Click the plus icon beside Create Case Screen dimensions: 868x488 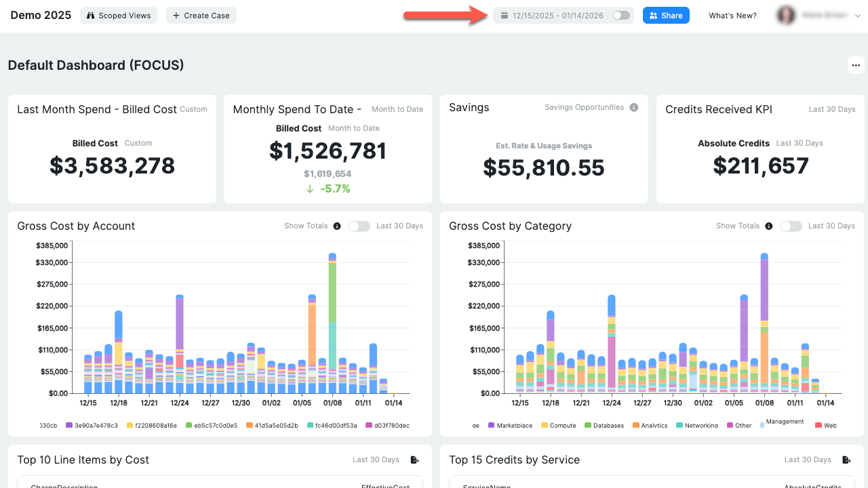[x=176, y=16]
